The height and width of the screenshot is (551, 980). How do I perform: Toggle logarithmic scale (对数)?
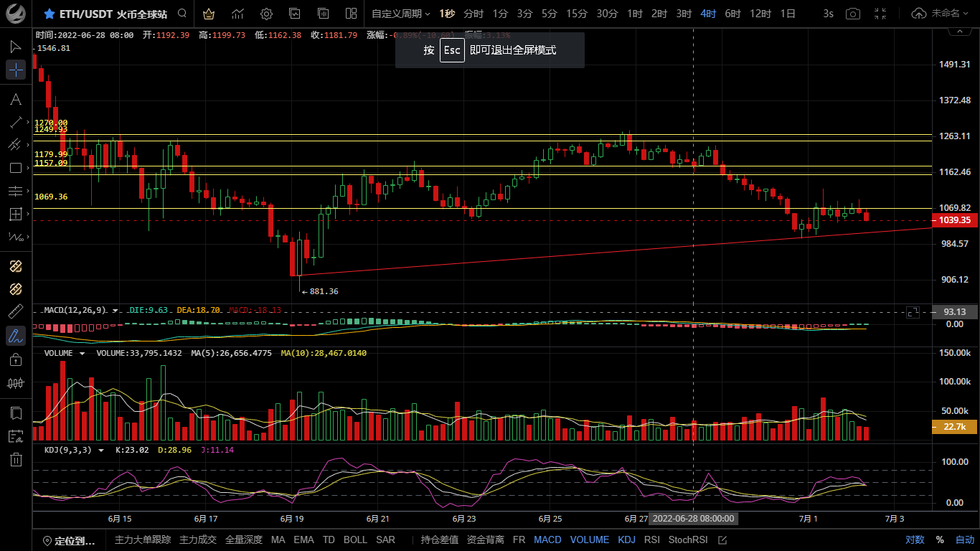pos(915,540)
